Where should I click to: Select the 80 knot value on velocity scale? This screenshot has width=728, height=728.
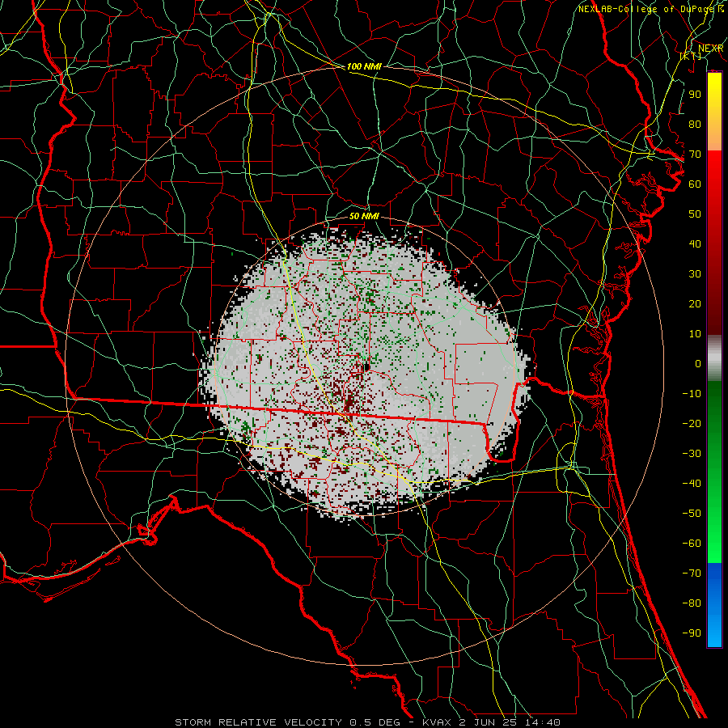[695, 124]
